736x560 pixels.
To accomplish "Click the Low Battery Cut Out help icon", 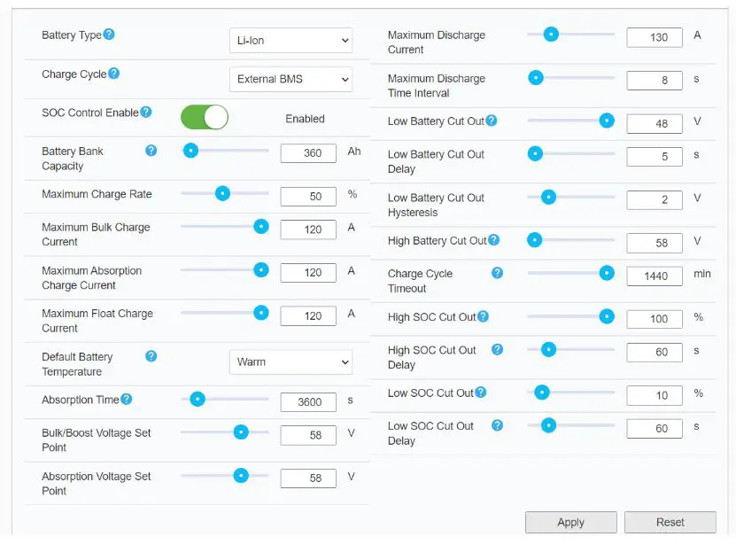I will pos(492,121).
